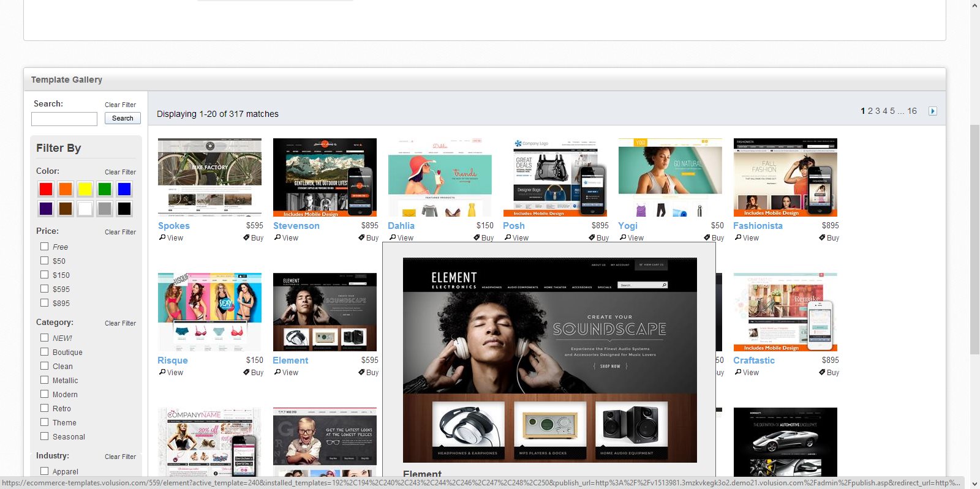Check the Theme category filter
This screenshot has height=489, width=980.
44,422
